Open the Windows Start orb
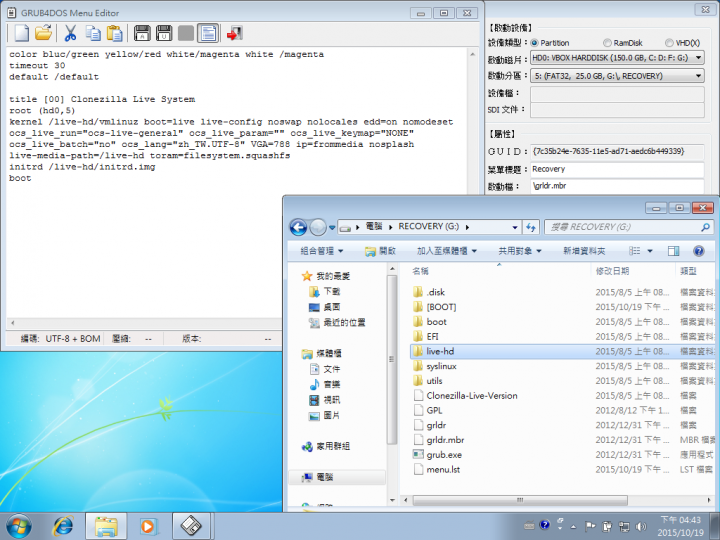 (19, 526)
